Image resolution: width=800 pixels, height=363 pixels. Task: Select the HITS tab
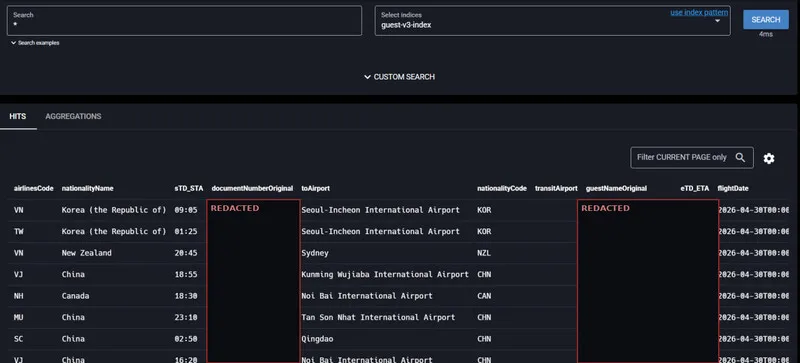(x=18, y=116)
